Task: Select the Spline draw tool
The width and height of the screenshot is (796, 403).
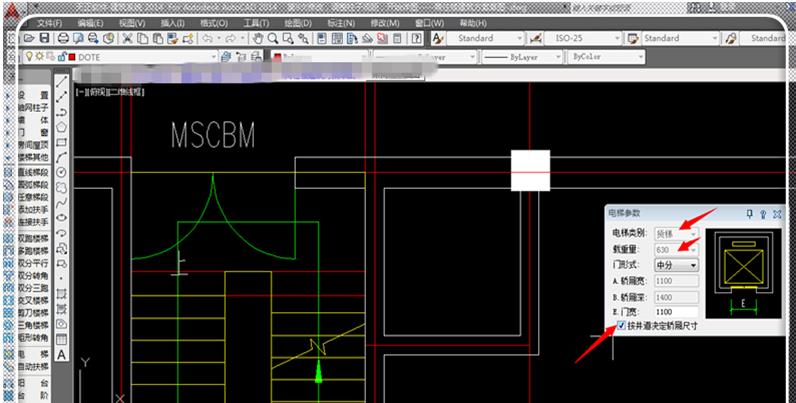Action: point(61,203)
